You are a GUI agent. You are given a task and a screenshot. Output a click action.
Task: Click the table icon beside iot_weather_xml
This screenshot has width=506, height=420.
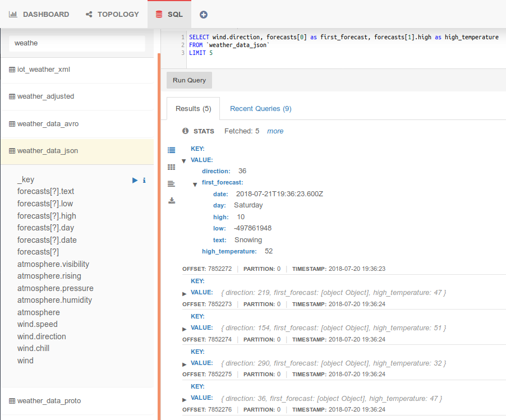pos(12,70)
